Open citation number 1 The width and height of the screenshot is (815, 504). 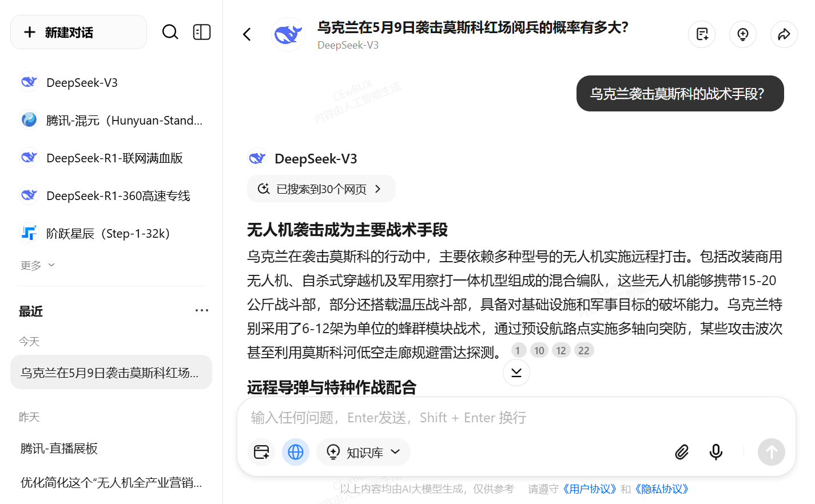pyautogui.click(x=518, y=350)
